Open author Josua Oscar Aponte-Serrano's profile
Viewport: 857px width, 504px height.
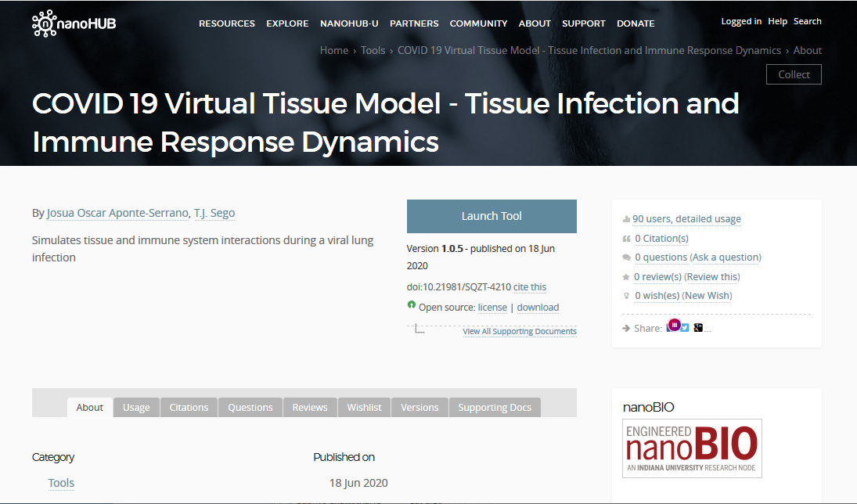click(x=117, y=213)
